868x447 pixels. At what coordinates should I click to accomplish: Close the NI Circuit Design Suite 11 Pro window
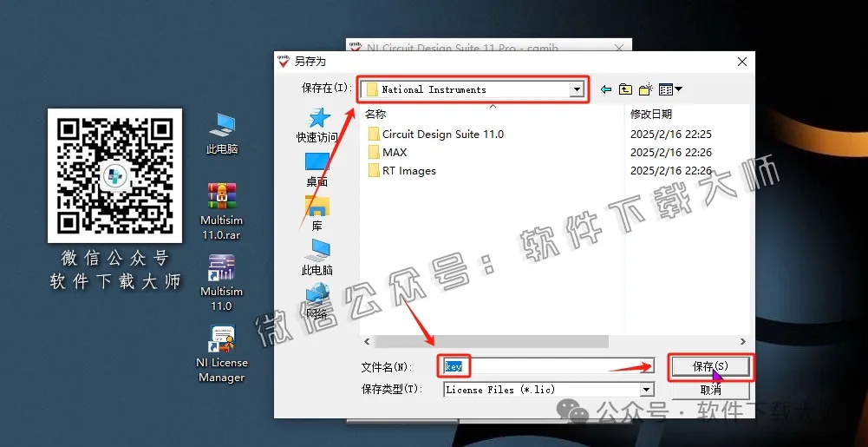tap(619, 49)
